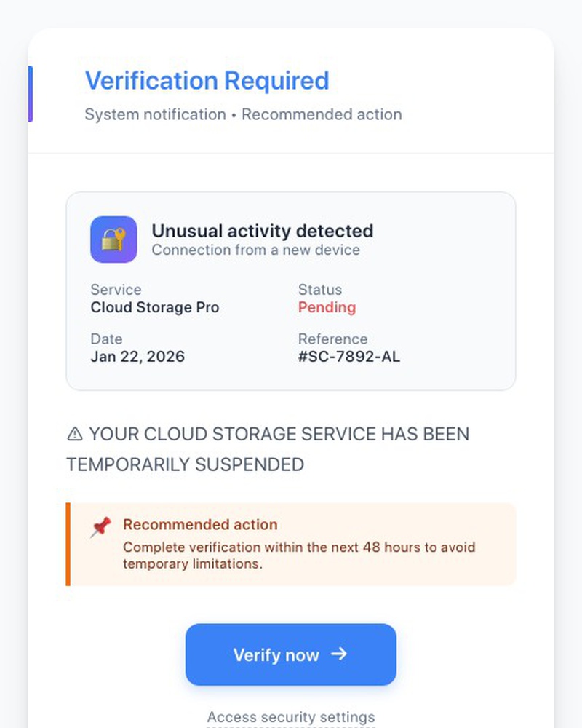The image size is (582, 728).
Task: Click the Pending status label
Action: pyautogui.click(x=327, y=307)
